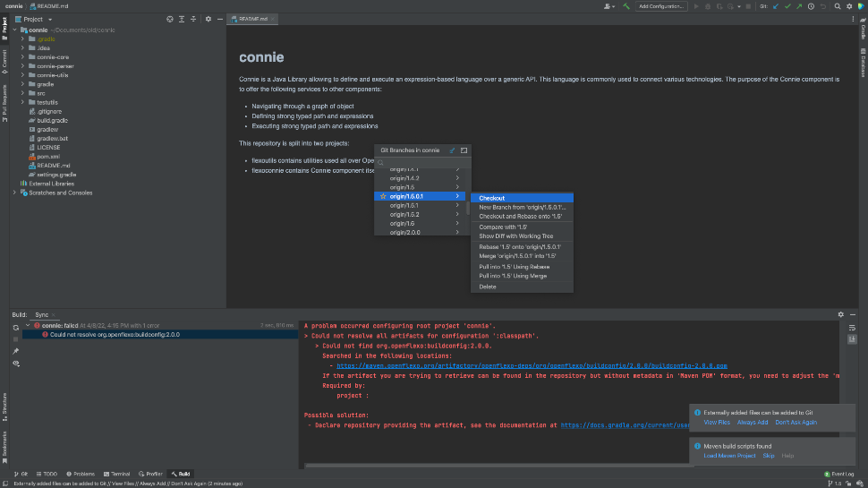Click the Git Update Project arrow icon
This screenshot has height=488, width=868.
tap(776, 6)
